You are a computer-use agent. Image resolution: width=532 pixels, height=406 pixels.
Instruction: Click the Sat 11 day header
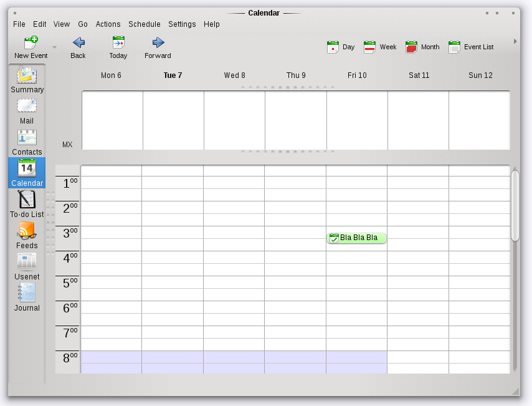point(419,75)
